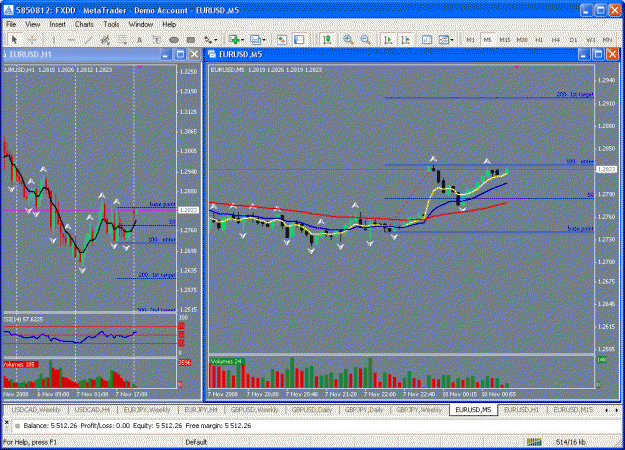
Task: Switch to USDCAD,H4 chart tab
Action: point(92,410)
